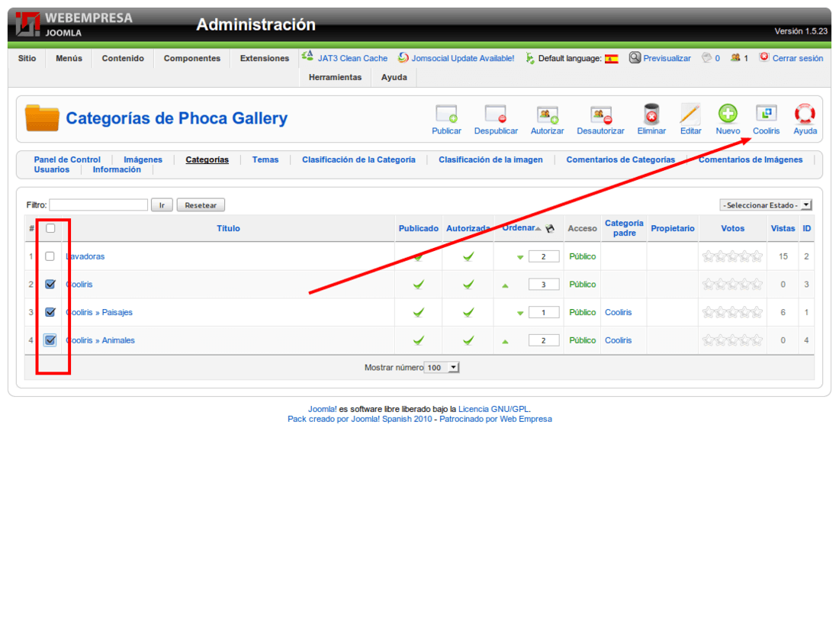Click the Editar pencil icon
Screen dimensions: 839x644
pos(690,114)
